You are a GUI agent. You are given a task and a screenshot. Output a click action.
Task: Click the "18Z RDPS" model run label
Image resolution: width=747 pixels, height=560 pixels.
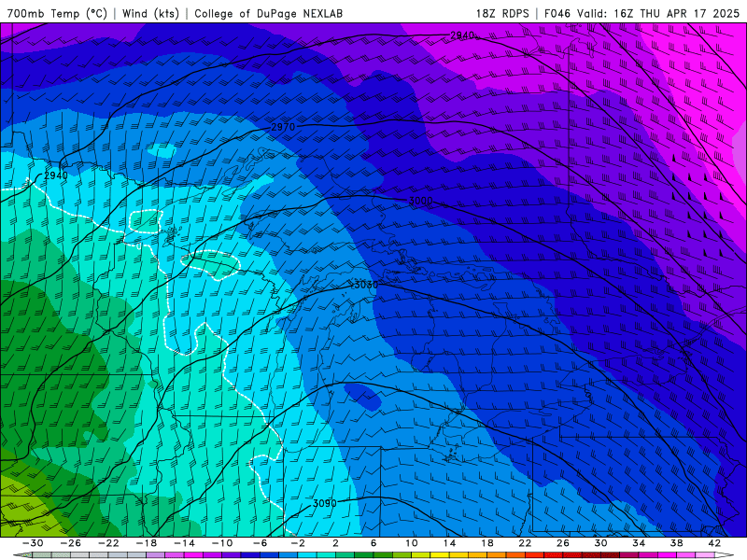coord(502,13)
